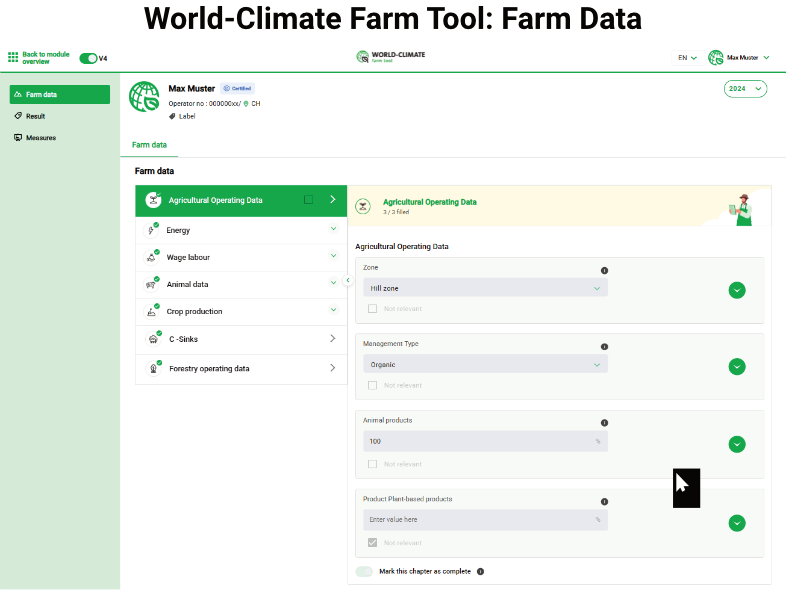Show info for Plant-based products

tap(604, 502)
